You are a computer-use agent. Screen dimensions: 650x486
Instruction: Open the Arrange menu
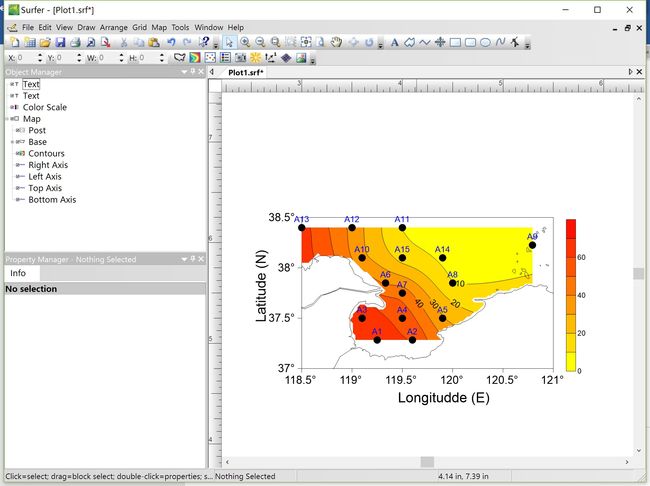pos(114,27)
